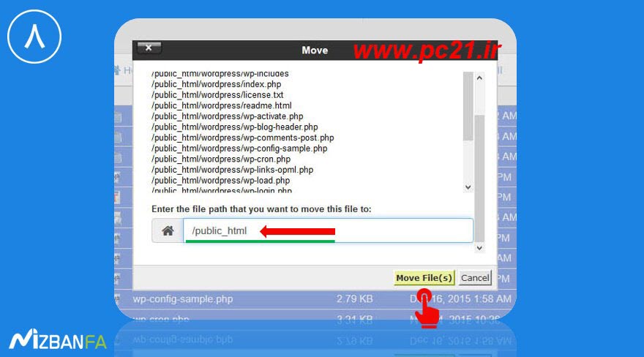Viewport: 644px width, 357px height.
Task: Click /public_html/wordpress/wp-links-opml.php path line
Action: (233, 170)
